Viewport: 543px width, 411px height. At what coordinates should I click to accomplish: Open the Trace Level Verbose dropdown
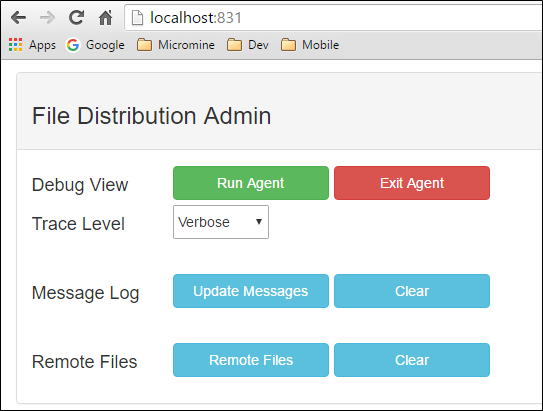pyautogui.click(x=221, y=222)
